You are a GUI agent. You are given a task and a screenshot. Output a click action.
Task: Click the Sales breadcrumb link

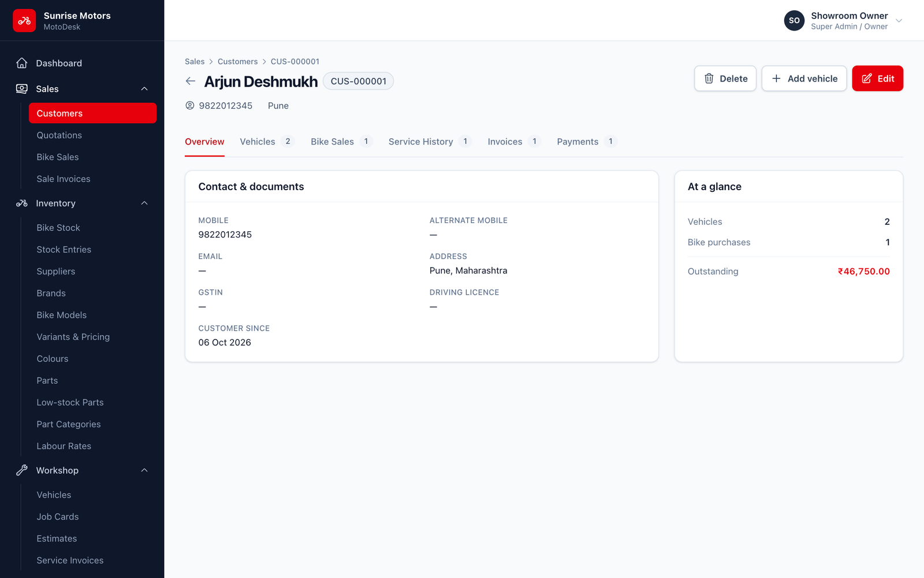(x=195, y=61)
